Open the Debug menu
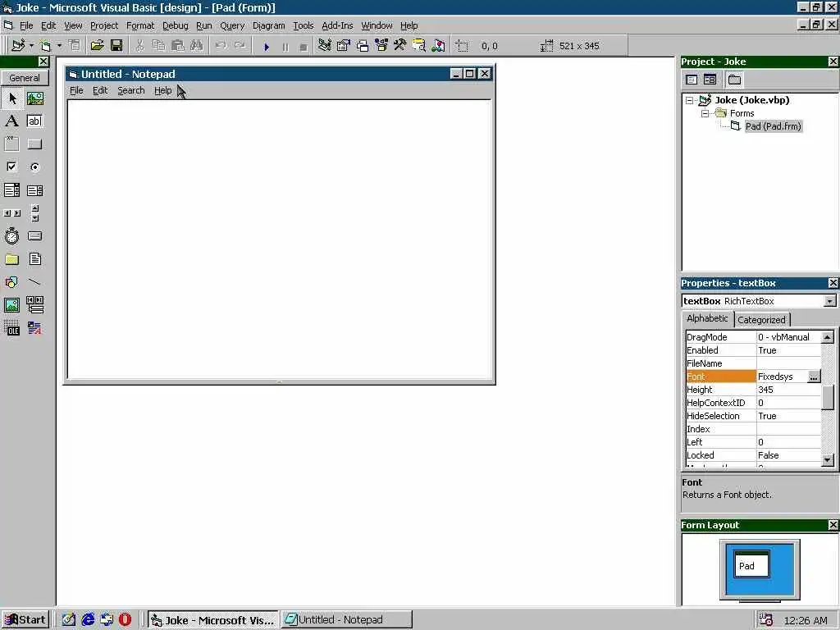The height and width of the screenshot is (630, 840). pos(176,25)
